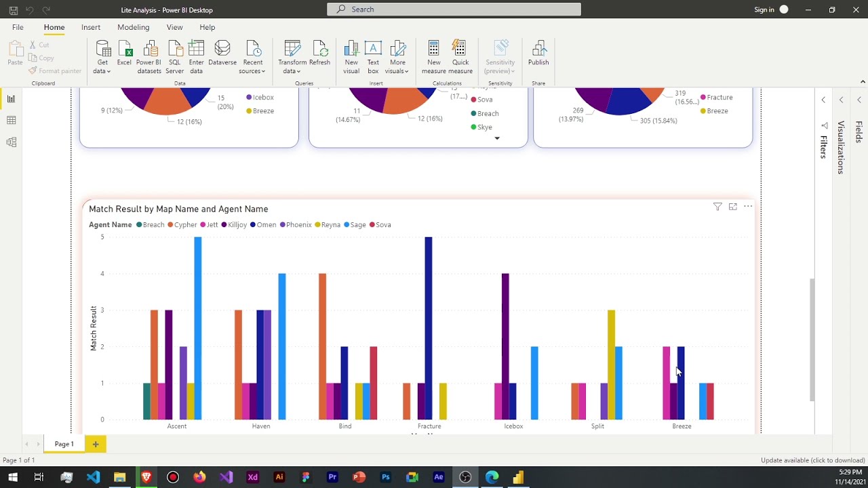The width and height of the screenshot is (868, 488).
Task: Switch to Model view in sidebar
Action: (11, 142)
